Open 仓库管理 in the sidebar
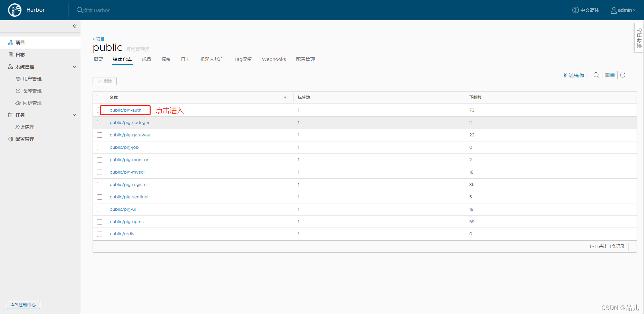 [x=32, y=91]
